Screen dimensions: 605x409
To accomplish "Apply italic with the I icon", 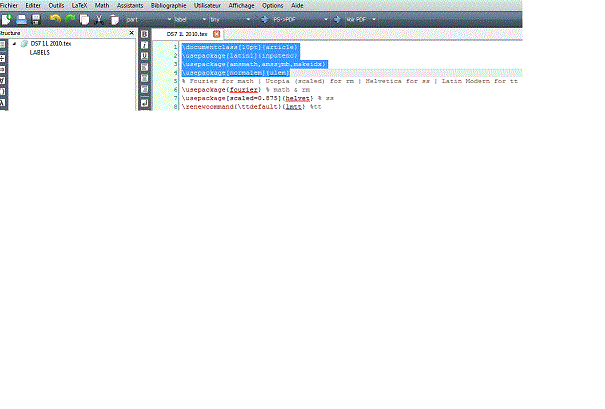I will tap(145, 46).
